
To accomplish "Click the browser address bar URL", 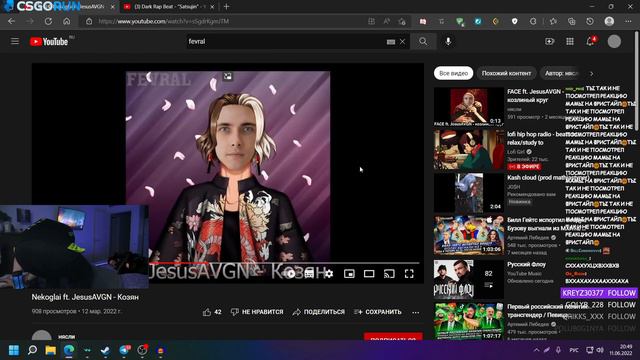I will coord(163,21).
